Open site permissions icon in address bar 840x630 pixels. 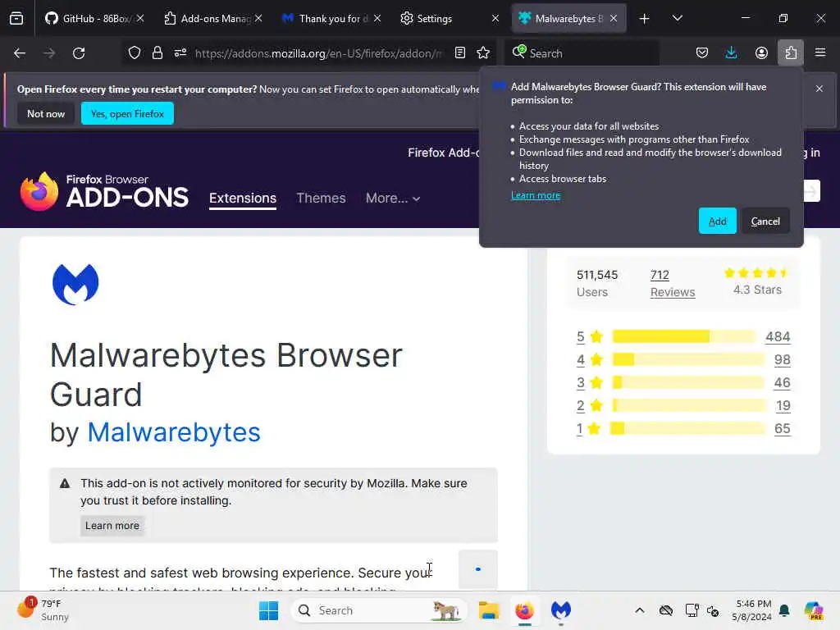click(180, 53)
